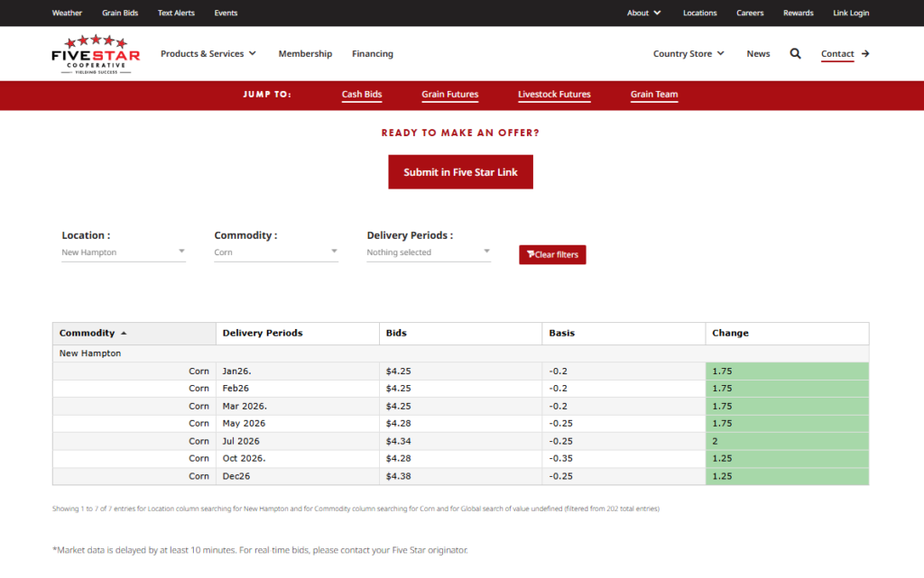Jump to Grain Futures section
The height and width of the screenshot is (578, 924).
(449, 95)
